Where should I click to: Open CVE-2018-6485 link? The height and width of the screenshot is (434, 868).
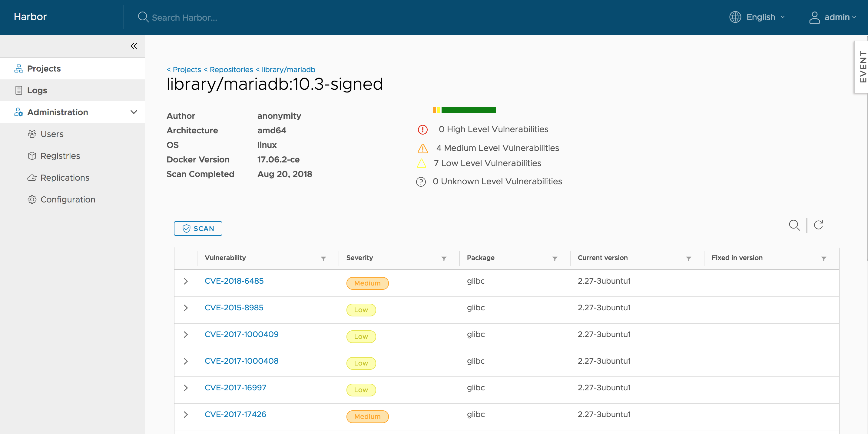(234, 281)
